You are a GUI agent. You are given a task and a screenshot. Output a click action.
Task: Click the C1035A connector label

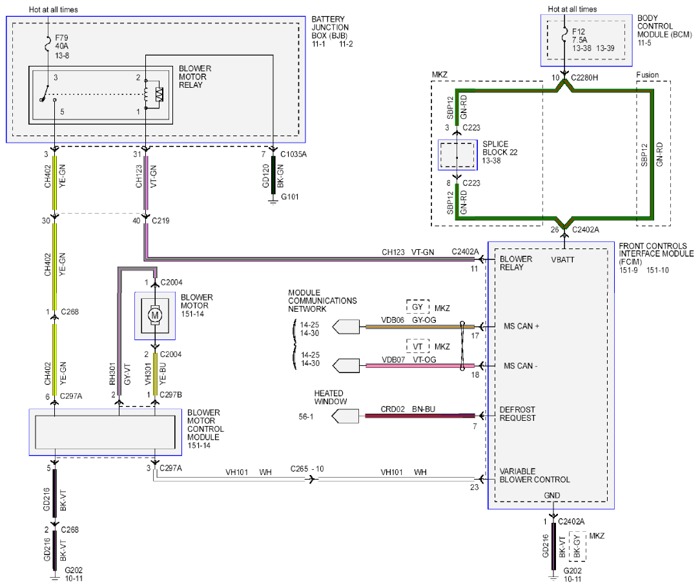[293, 154]
